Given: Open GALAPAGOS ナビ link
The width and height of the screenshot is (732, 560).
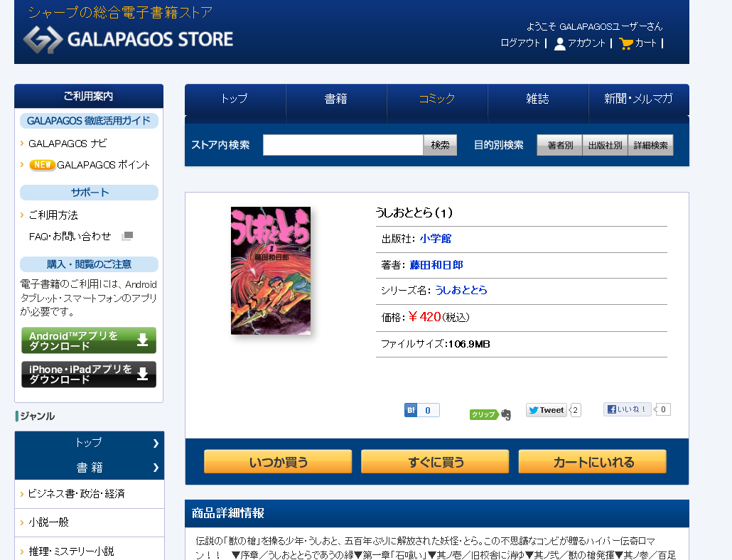Looking at the screenshot, I should click(x=68, y=144).
